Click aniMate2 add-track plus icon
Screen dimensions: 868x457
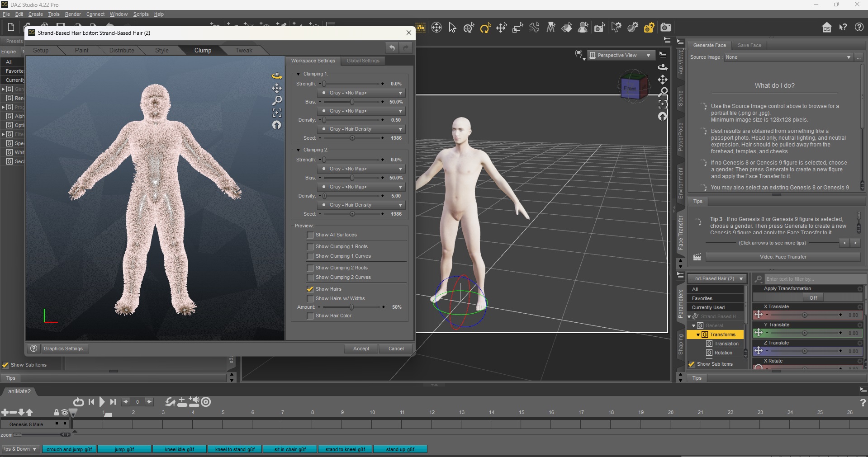tap(5, 412)
